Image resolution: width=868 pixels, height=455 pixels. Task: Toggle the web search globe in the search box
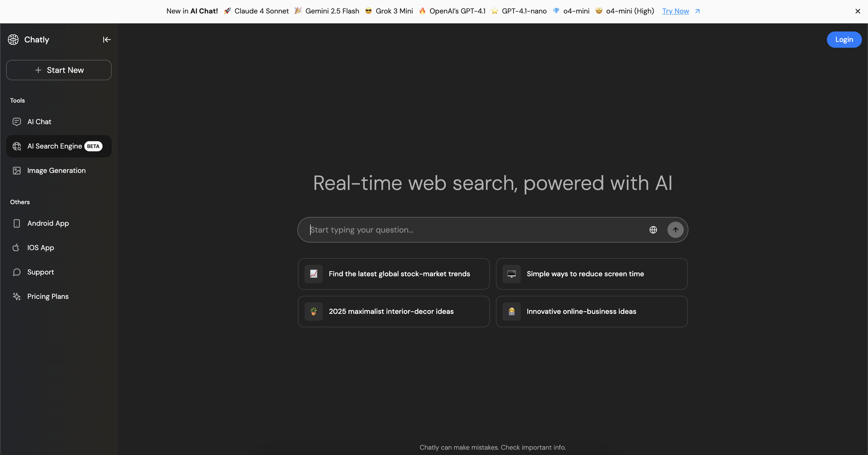point(653,230)
